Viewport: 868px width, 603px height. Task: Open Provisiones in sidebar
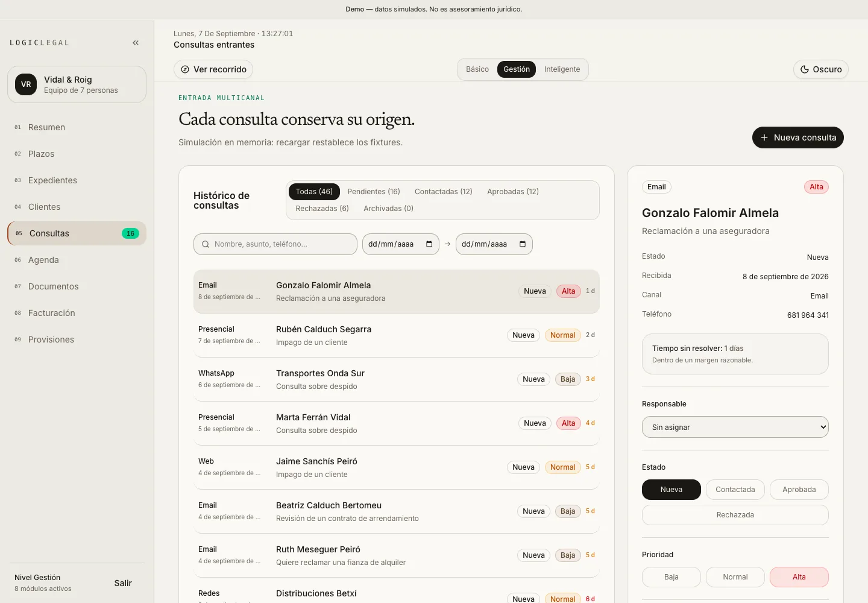77,339
